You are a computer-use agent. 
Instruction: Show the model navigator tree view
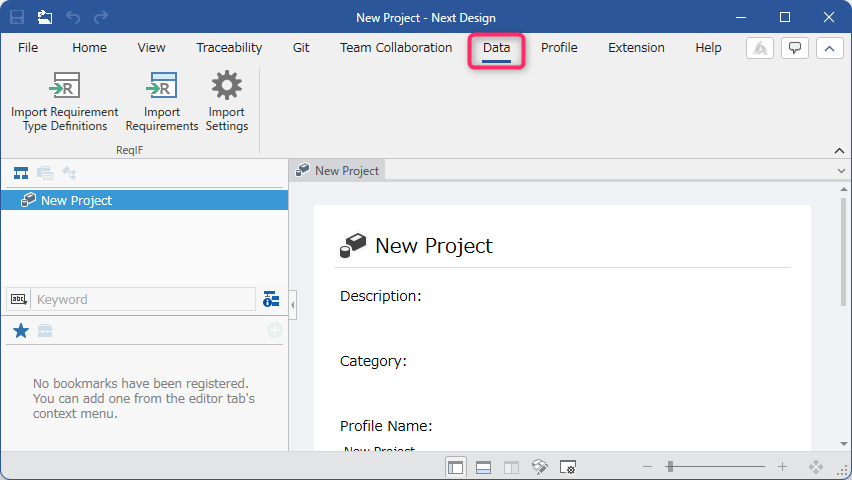tap(21, 173)
